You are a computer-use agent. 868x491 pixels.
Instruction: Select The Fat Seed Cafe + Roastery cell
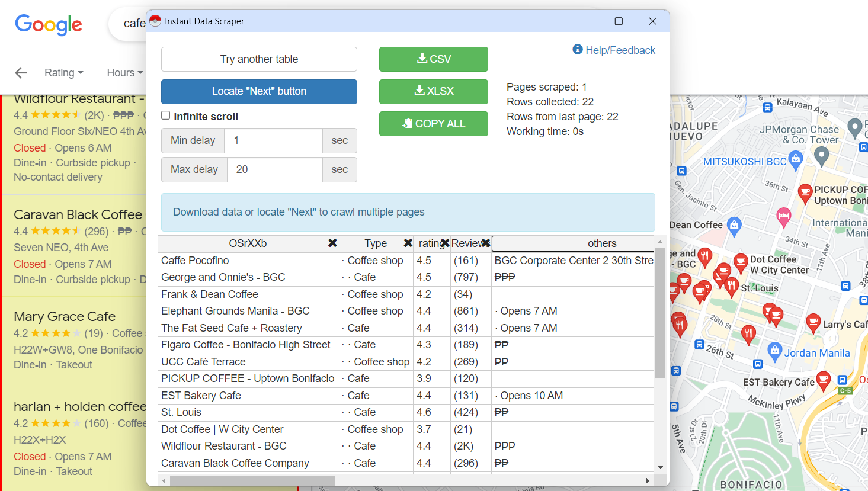[x=248, y=328]
